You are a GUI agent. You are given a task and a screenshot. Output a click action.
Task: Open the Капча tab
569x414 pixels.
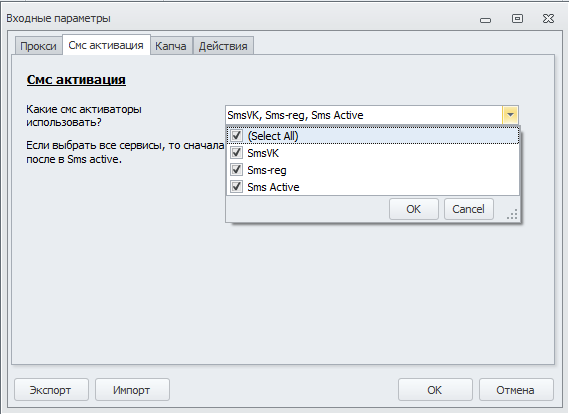click(x=171, y=46)
